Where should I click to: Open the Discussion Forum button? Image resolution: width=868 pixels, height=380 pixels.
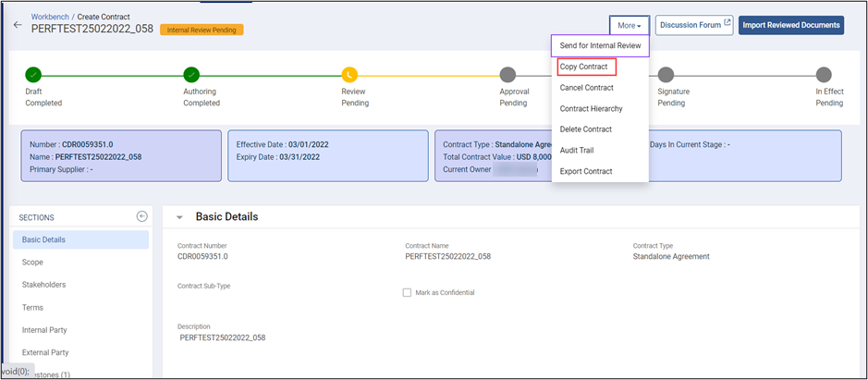click(x=694, y=25)
